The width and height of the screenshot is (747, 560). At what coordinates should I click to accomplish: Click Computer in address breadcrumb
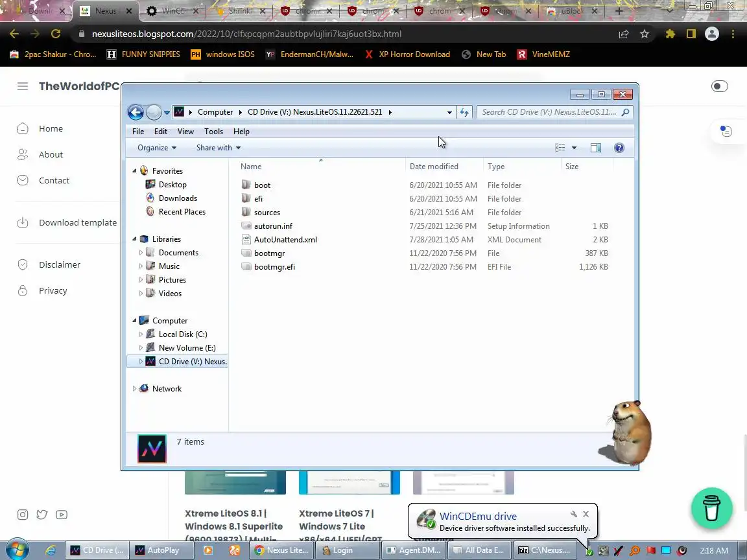click(x=215, y=112)
